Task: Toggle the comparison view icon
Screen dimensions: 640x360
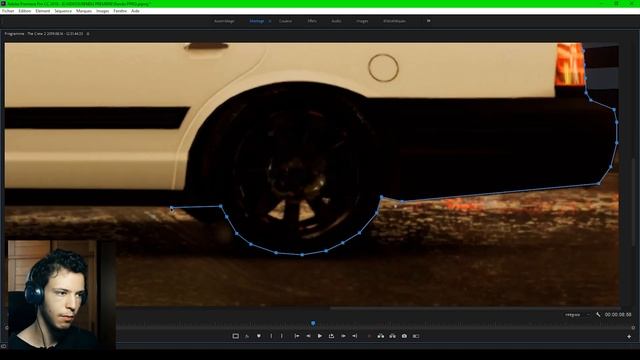Action: tap(416, 336)
